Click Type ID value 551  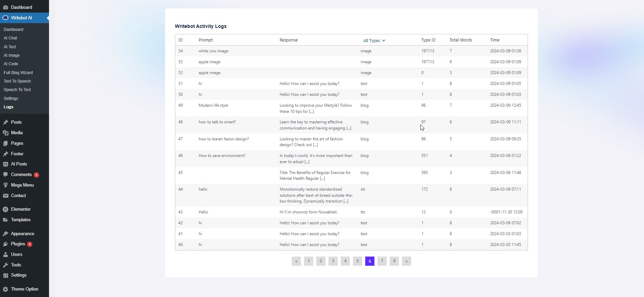point(424,156)
